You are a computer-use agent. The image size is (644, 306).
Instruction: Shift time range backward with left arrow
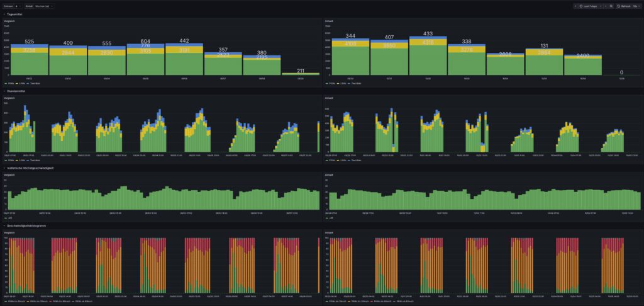click(x=575, y=6)
